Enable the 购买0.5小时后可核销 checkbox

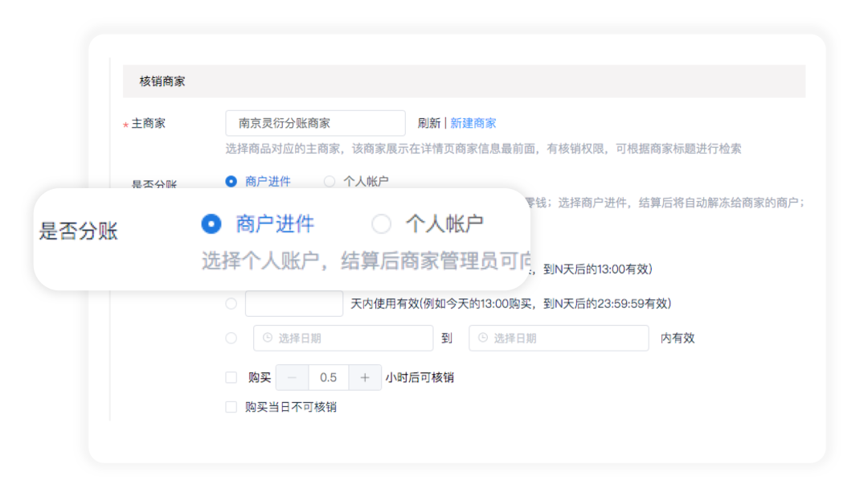tap(230, 376)
